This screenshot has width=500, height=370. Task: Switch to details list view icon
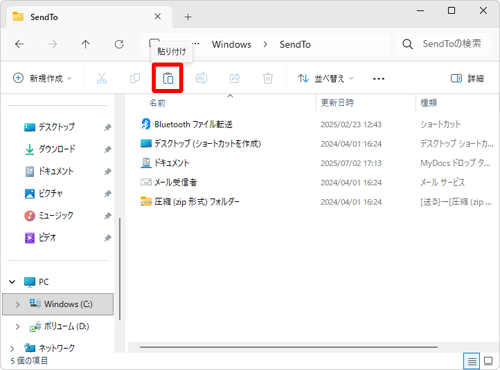pyautogui.click(x=472, y=361)
